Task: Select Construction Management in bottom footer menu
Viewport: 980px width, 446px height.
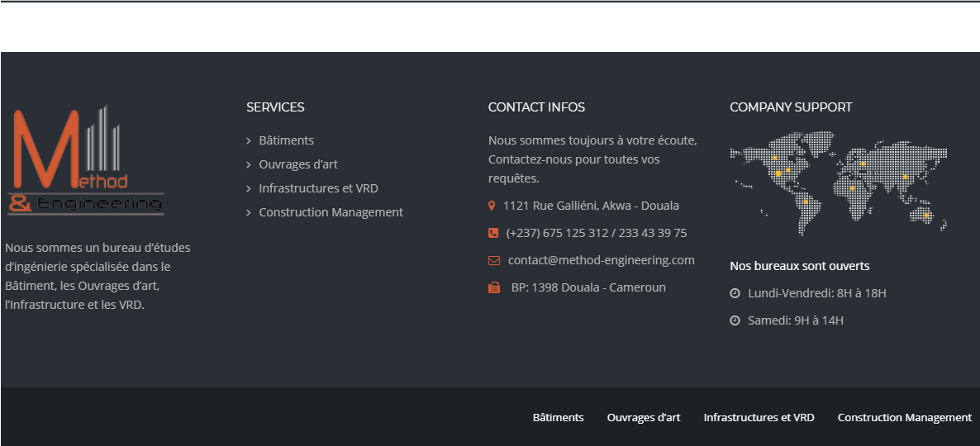Action: [904, 417]
